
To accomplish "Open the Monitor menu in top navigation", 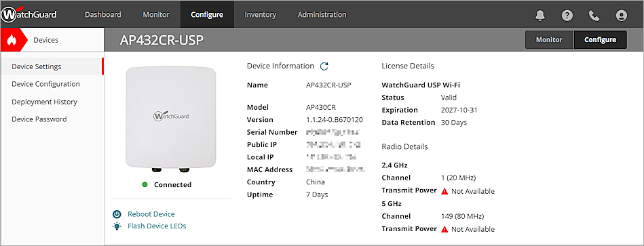I will pyautogui.click(x=156, y=14).
